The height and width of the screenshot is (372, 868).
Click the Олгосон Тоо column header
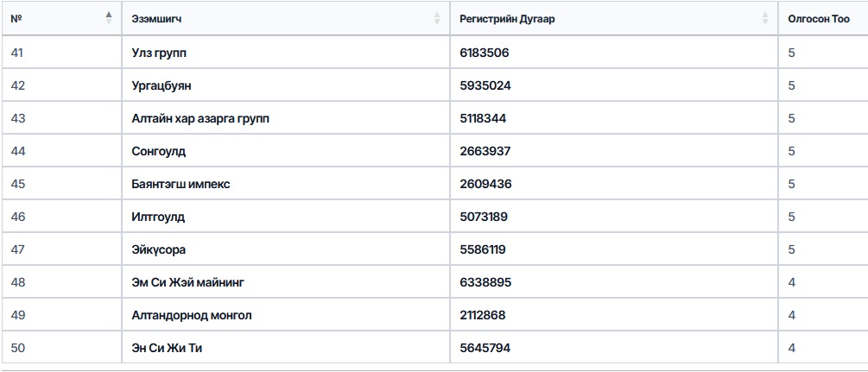pos(819,18)
